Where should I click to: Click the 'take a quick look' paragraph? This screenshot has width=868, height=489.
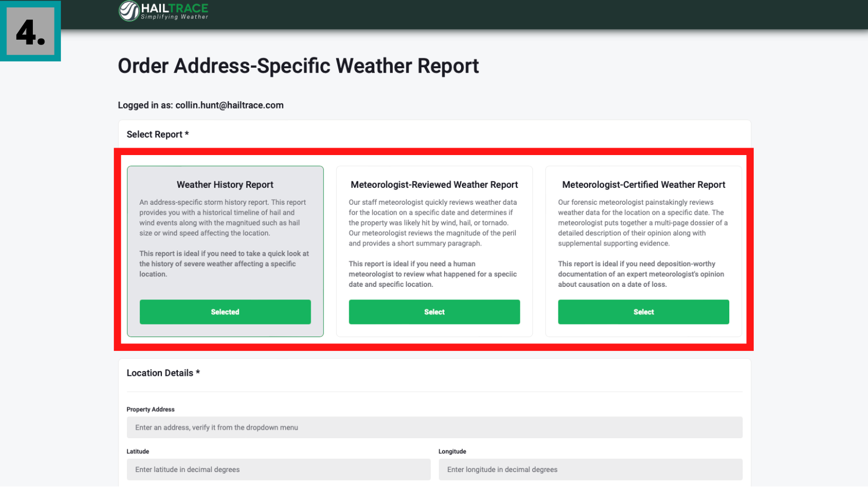[224, 264]
